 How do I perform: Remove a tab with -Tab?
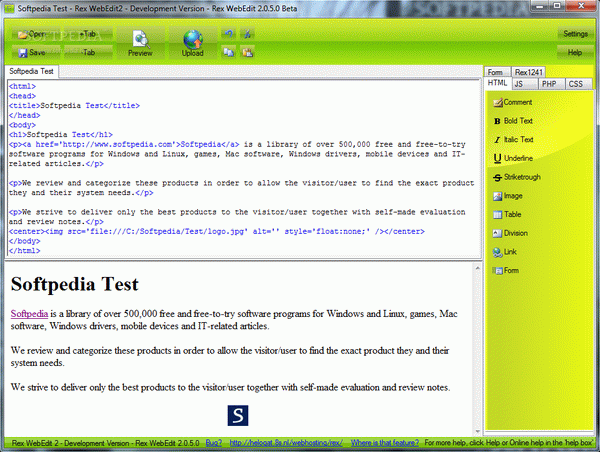(88, 52)
